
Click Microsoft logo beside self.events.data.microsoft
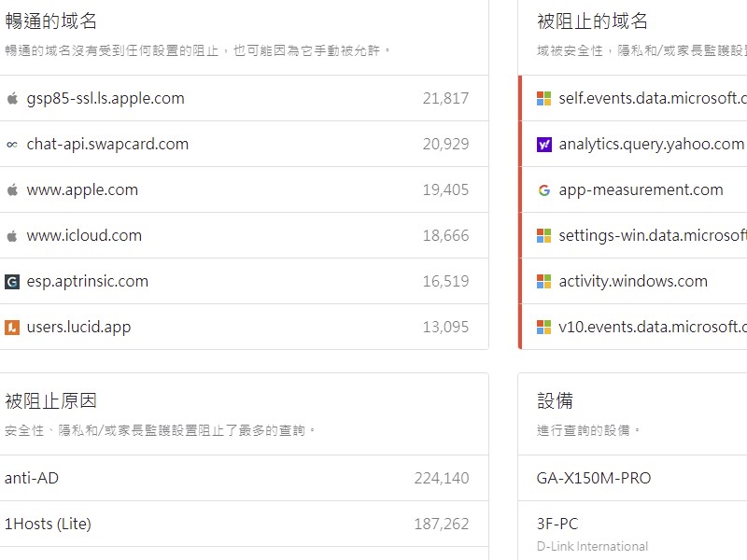[x=543, y=99]
